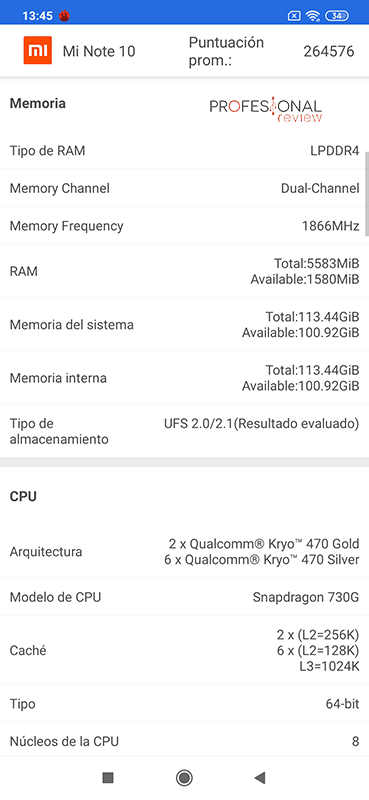Click the Profesional Review logo

(x=266, y=109)
